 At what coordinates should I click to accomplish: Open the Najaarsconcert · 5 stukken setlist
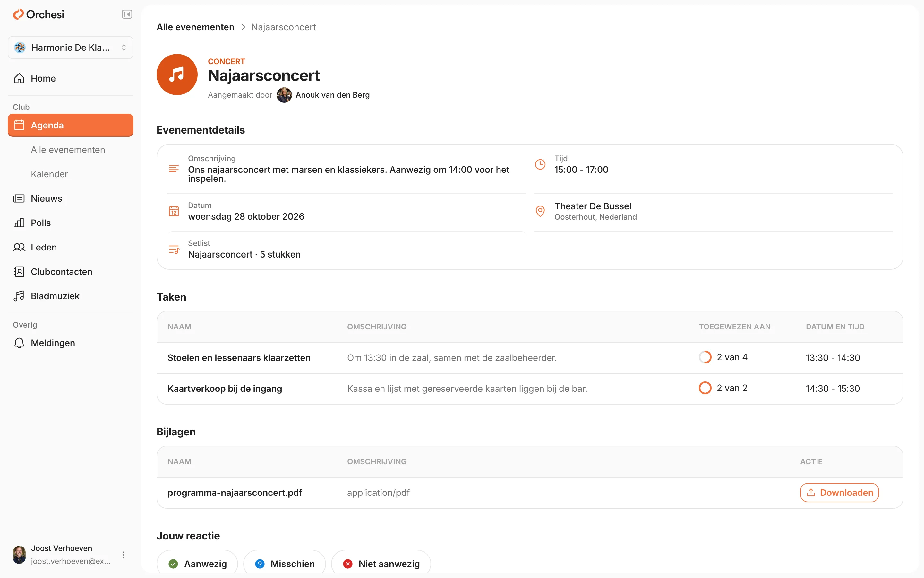click(x=244, y=254)
